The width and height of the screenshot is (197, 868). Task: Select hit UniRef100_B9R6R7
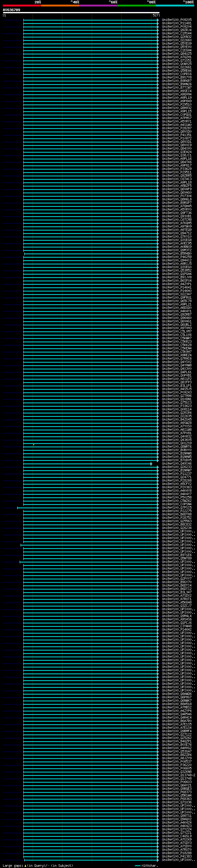(x=176, y=81)
